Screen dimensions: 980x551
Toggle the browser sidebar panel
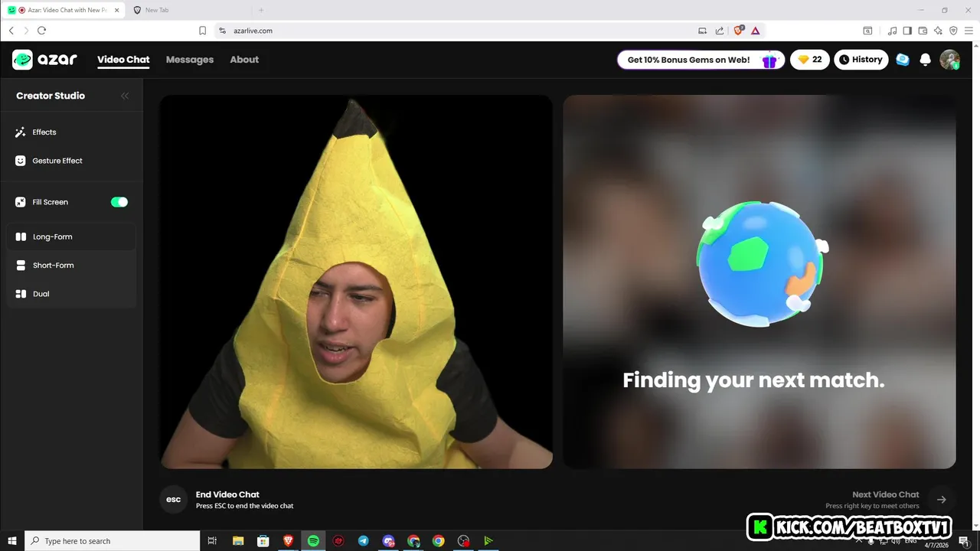907,31
